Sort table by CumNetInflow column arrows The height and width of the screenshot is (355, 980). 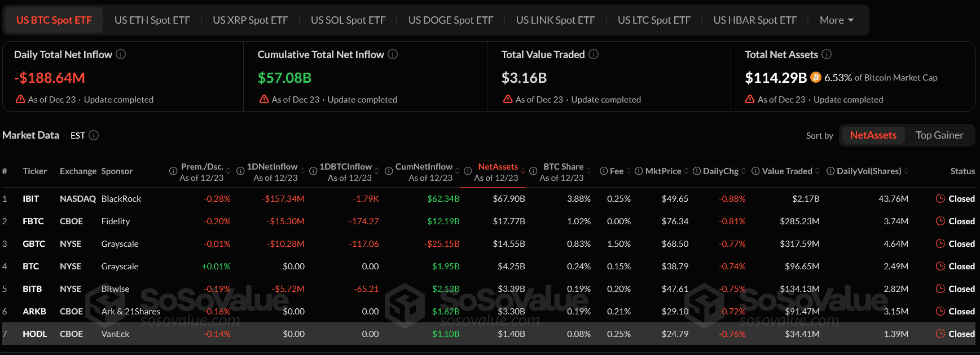458,171
